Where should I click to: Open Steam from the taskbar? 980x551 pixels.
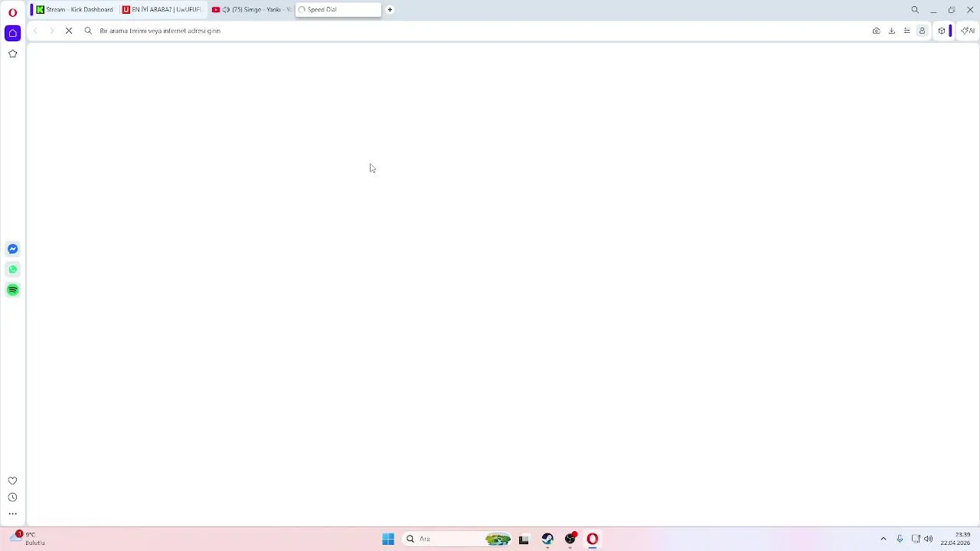pyautogui.click(x=547, y=540)
